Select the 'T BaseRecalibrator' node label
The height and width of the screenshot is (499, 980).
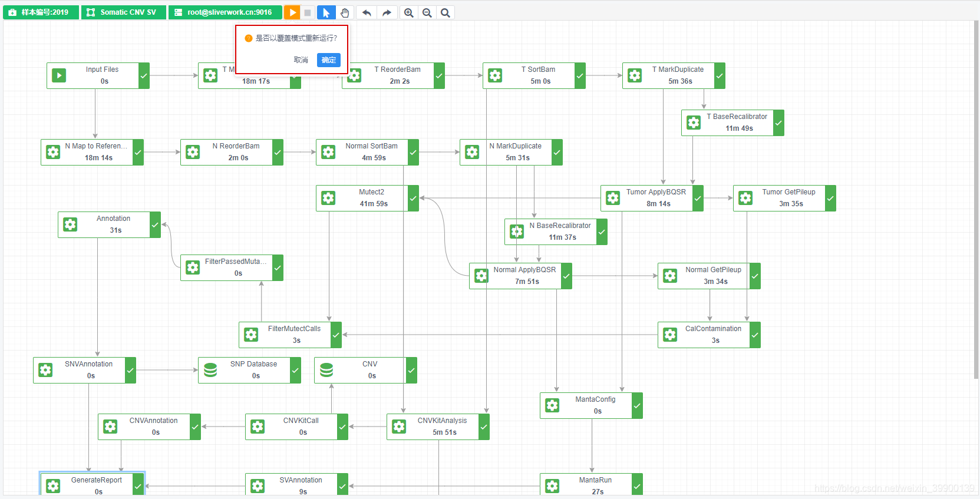737,117
